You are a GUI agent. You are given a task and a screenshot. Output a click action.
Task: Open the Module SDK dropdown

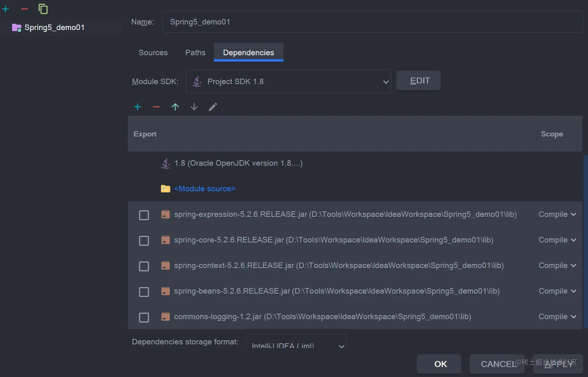coord(288,81)
